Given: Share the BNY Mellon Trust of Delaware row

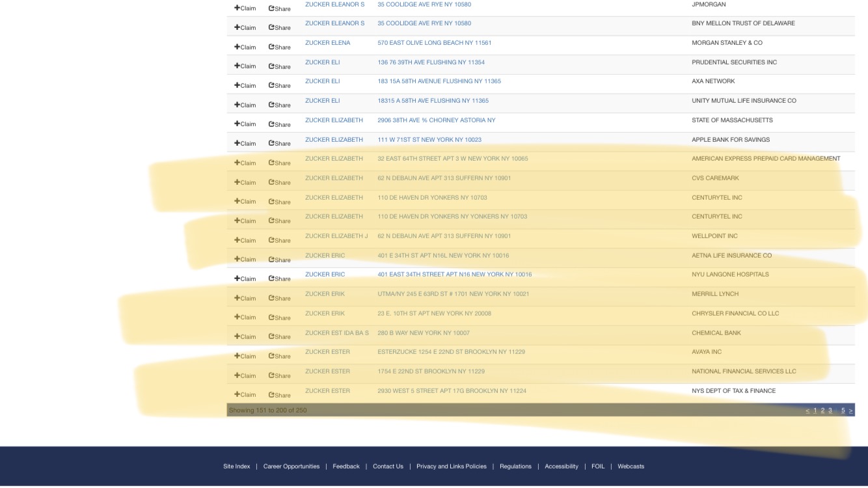Looking at the screenshot, I should (280, 28).
